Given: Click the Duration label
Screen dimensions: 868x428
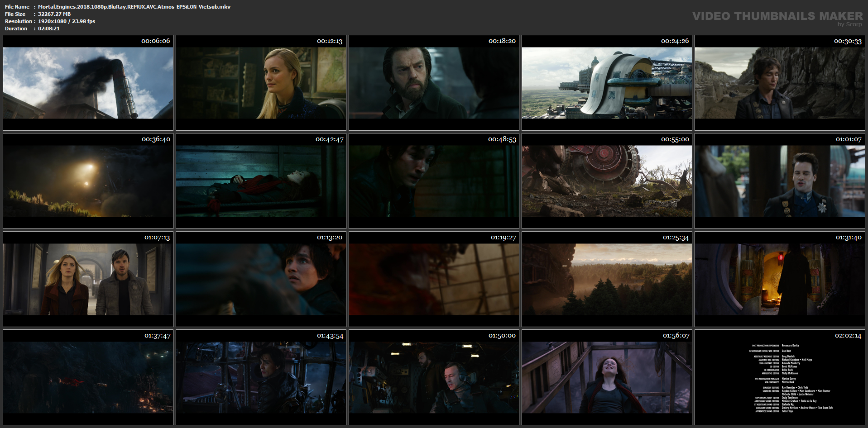Looking at the screenshot, I should click(x=16, y=29).
